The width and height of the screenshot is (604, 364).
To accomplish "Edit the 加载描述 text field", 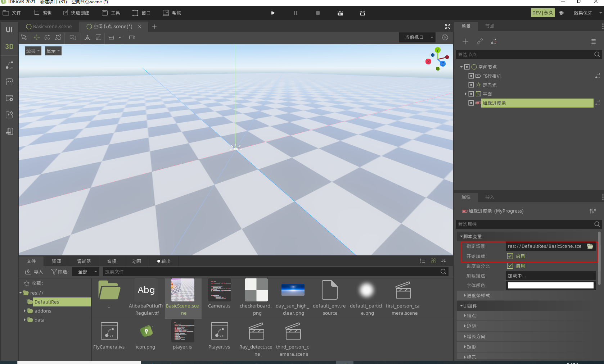I will click(x=550, y=276).
